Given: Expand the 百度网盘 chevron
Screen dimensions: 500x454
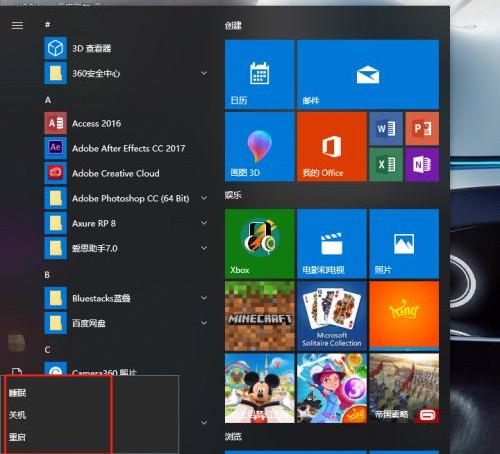Looking at the screenshot, I should pos(204,323).
